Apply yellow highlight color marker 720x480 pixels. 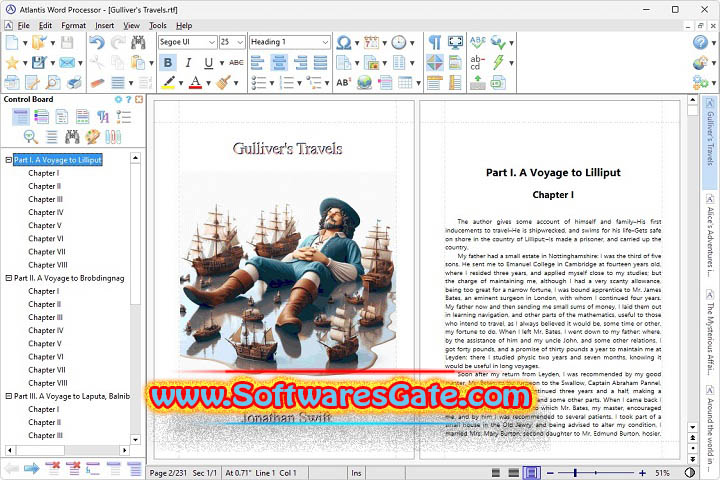169,83
